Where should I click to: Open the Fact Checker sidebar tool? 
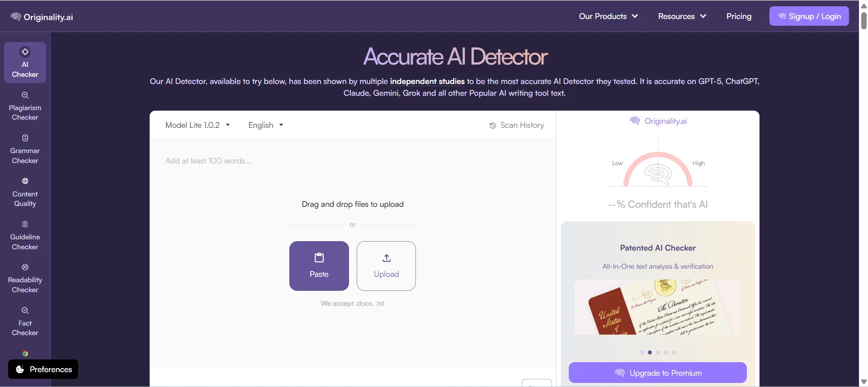tap(25, 322)
